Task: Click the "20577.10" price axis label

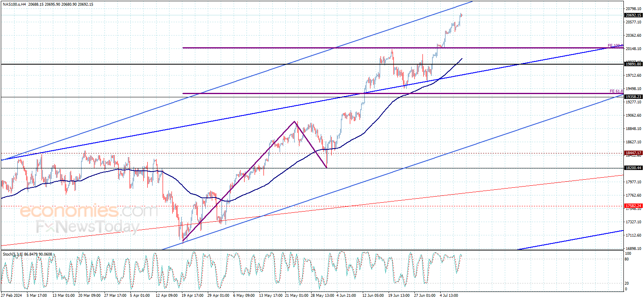Action: [x=633, y=22]
